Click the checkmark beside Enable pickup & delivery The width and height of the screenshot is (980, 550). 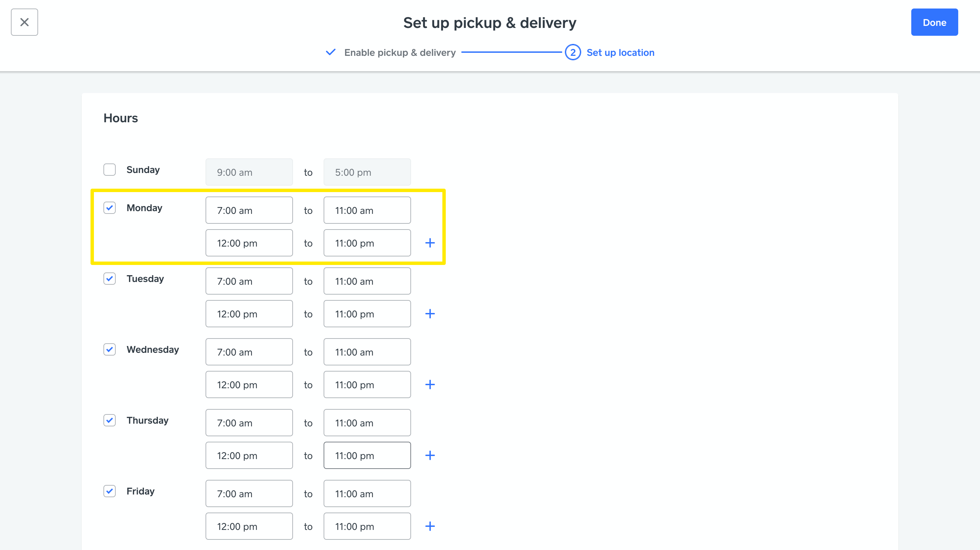331,52
